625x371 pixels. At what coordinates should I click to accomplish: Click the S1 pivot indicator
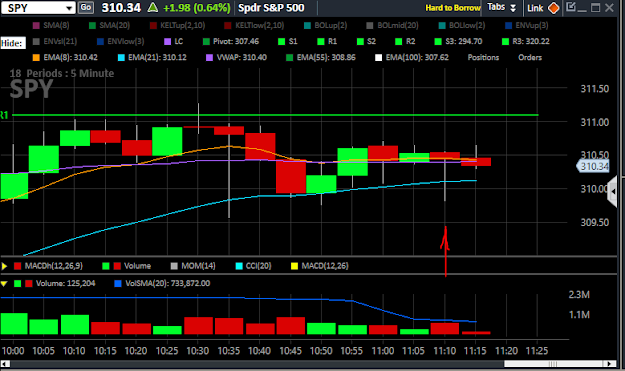tap(287, 41)
